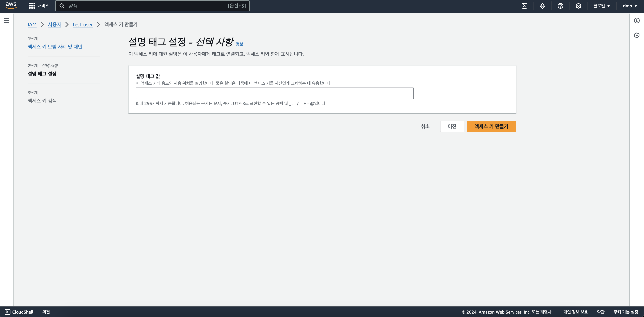The image size is (644, 317).
Task: Open test-user breadcrumb link
Action: [82, 24]
